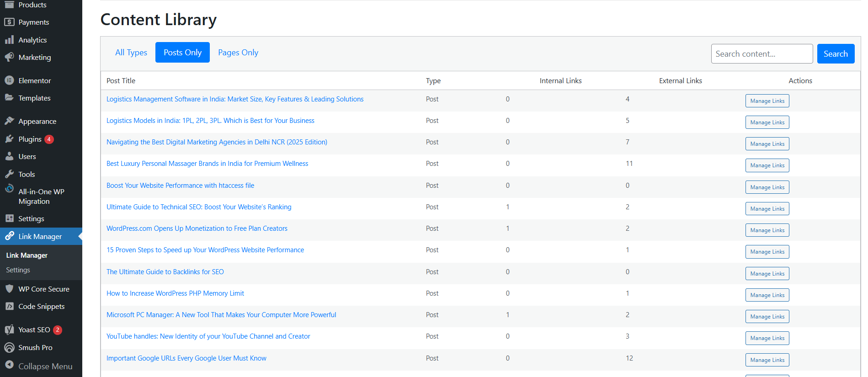Click the Marketing megaphone icon
Screen dimensions: 868x377
[x=9, y=57]
